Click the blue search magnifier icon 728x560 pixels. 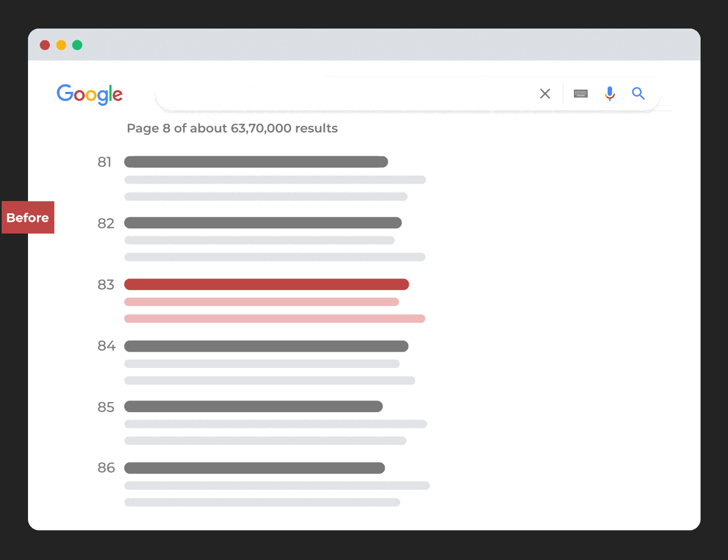click(638, 94)
